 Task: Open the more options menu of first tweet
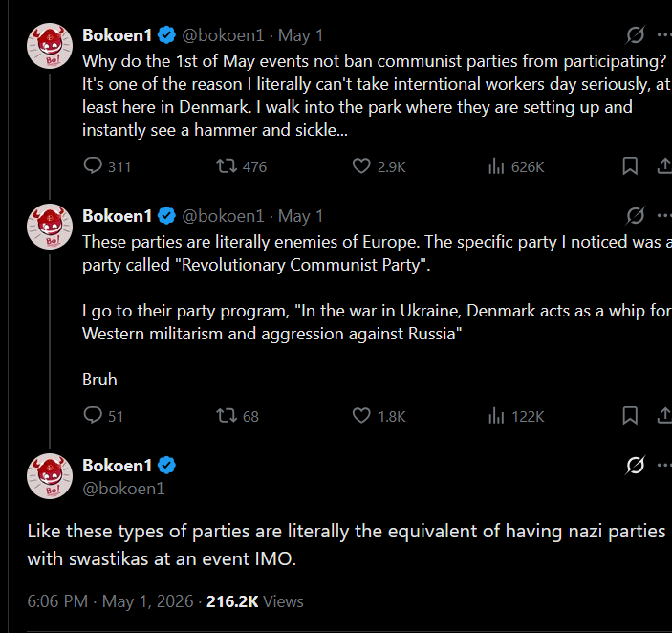[664, 35]
